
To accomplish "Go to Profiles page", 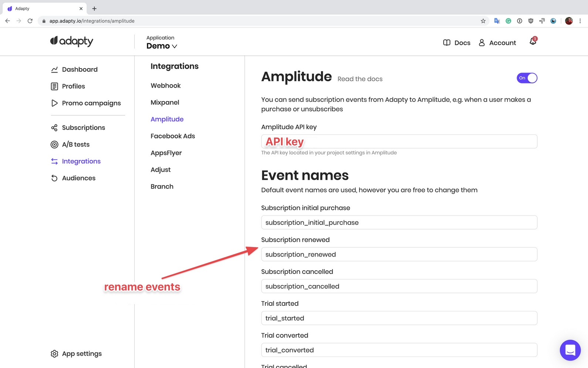I will (x=74, y=86).
